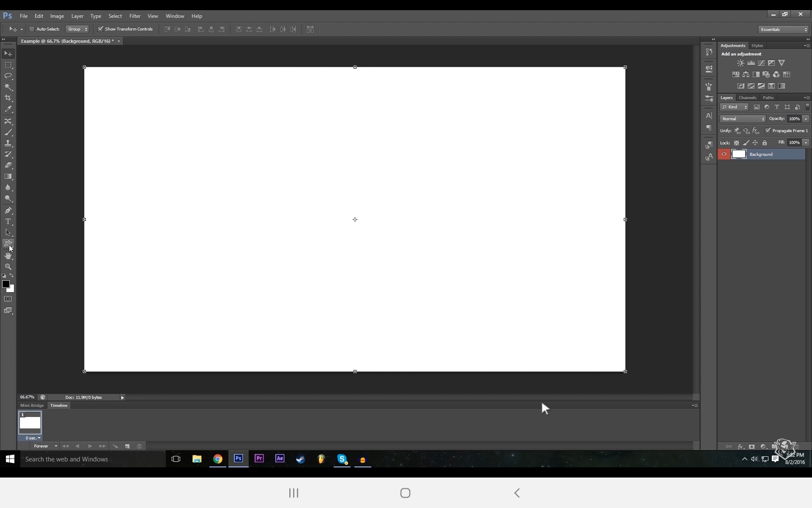Click the Unify layer position icon
The image size is (812, 508).
tap(737, 131)
